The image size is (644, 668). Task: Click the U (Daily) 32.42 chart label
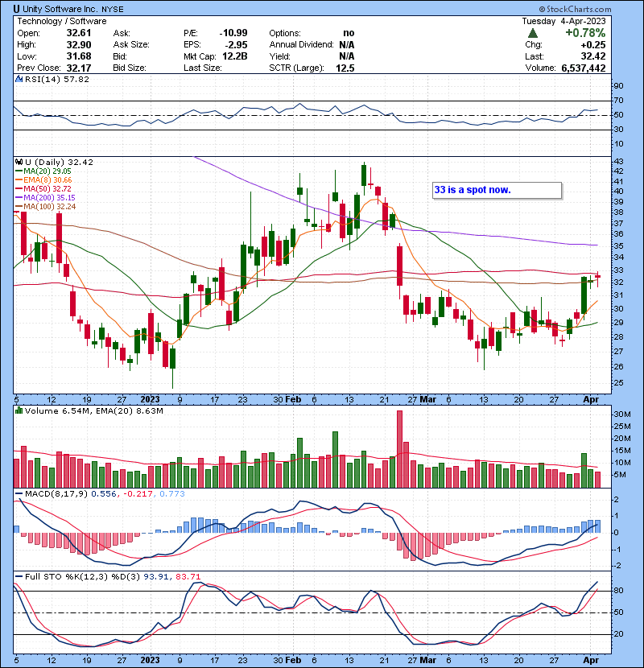(59, 162)
